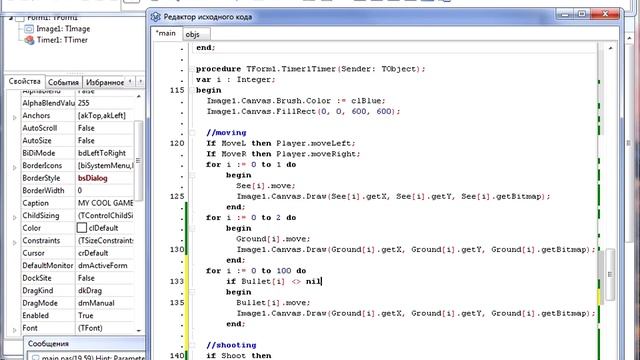Click gutter line number 133
Image resolution: width=640 pixels, height=360 pixels.
177,281
